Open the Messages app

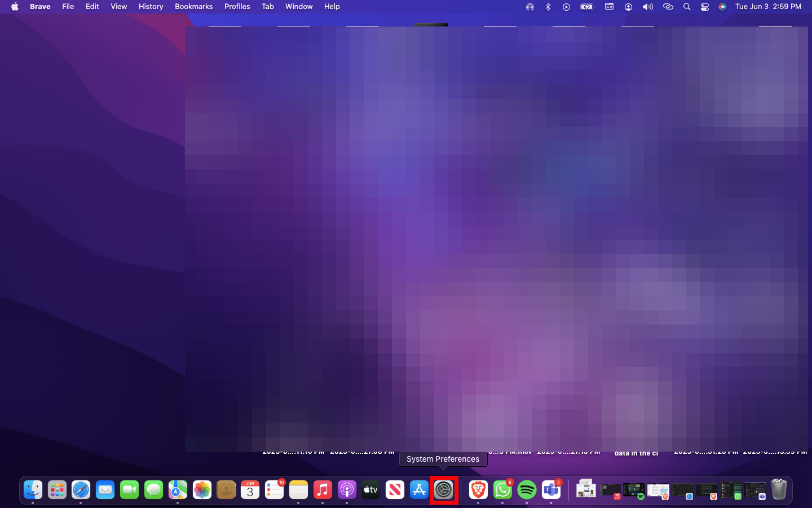pos(154,489)
